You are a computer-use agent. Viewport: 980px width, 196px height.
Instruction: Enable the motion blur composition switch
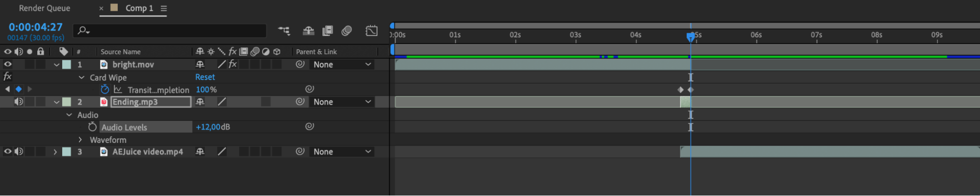pos(347,31)
